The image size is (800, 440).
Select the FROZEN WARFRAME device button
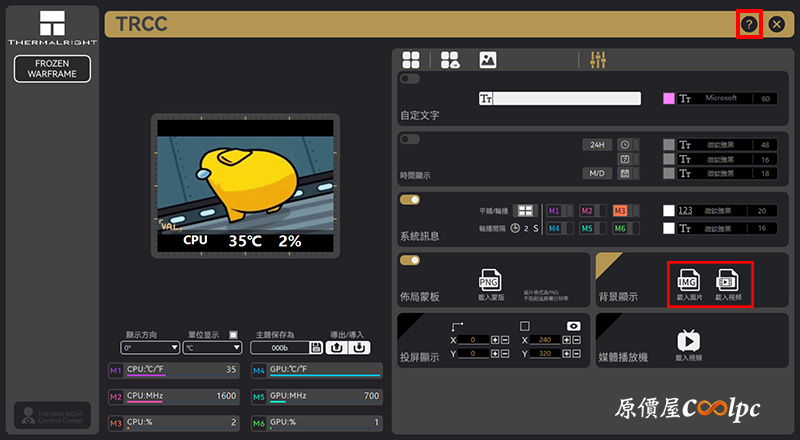[52, 68]
